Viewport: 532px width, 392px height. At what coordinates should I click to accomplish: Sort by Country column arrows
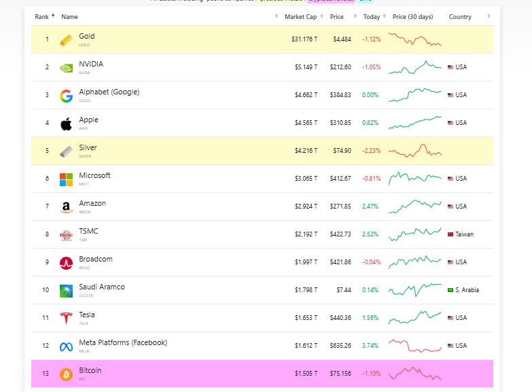[x=489, y=16]
